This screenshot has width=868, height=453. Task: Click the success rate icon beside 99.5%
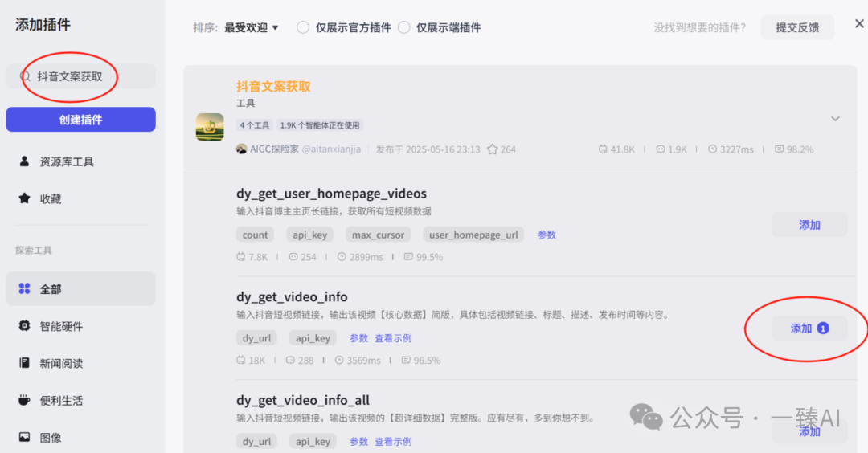click(408, 257)
